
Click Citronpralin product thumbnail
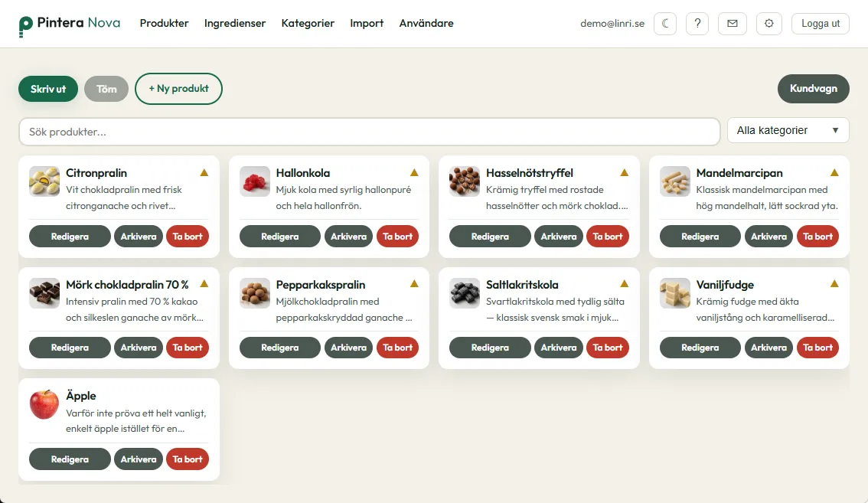click(x=44, y=181)
